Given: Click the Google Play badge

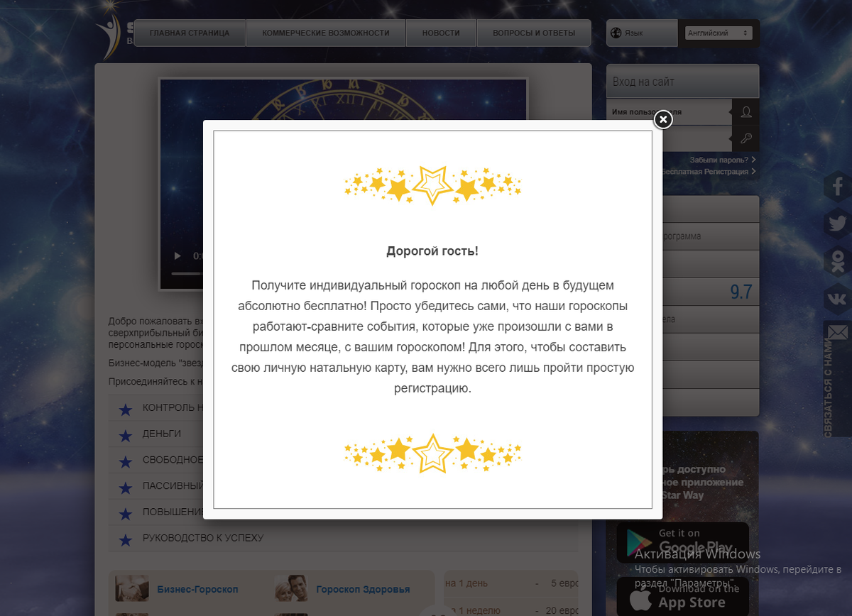Looking at the screenshot, I should 683,542.
